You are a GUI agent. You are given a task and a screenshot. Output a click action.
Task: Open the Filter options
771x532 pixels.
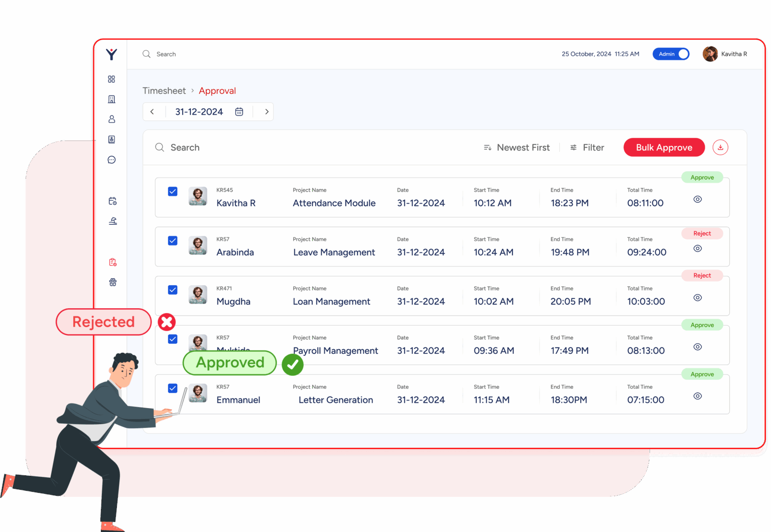(x=587, y=147)
